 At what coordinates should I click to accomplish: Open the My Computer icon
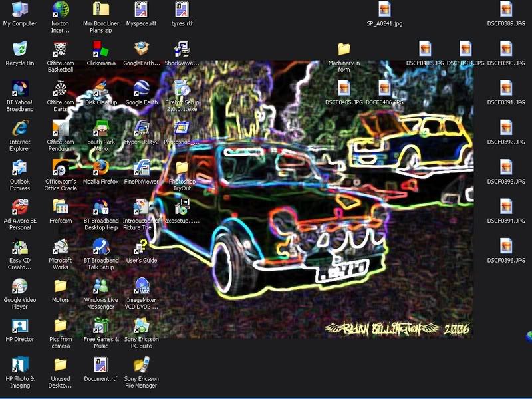(x=20, y=9)
